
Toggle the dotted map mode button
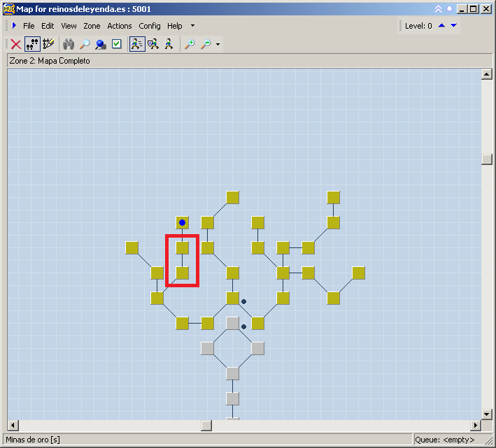[32, 44]
